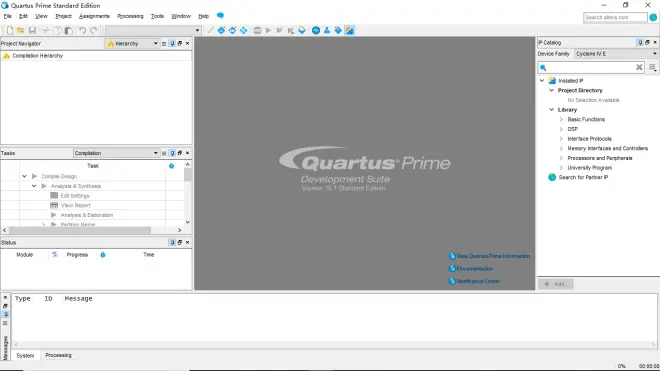Open the Documentation link

474,268
